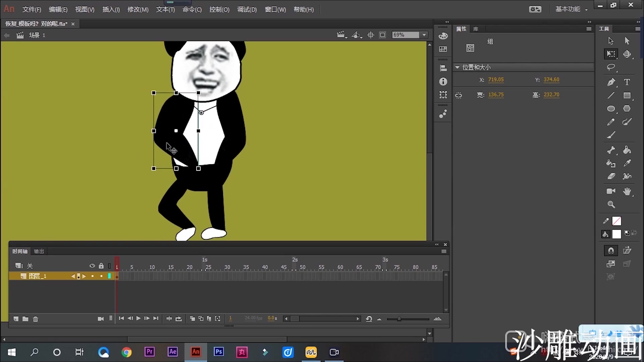Edit the X position value 719.05
This screenshot has width=644, height=362.
click(496, 80)
